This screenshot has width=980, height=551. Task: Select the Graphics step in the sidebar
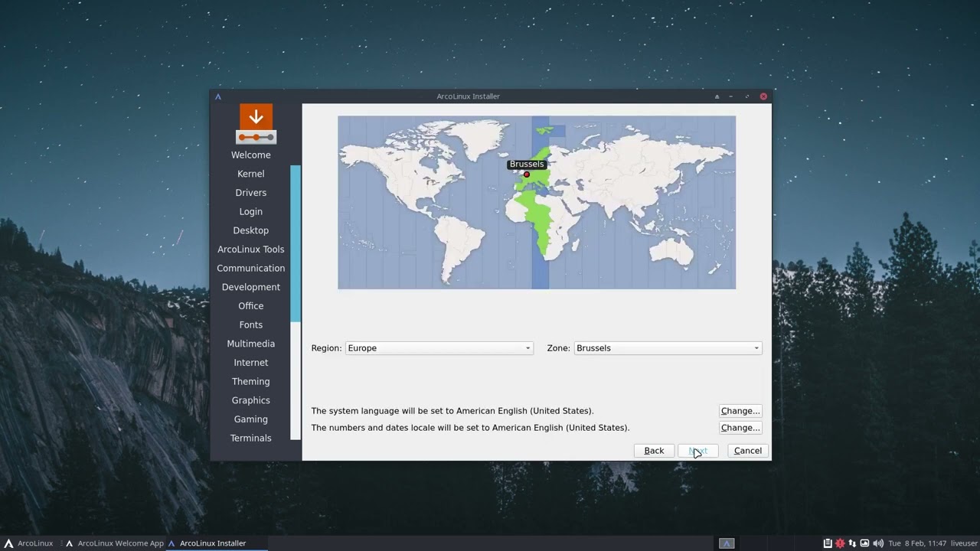(x=251, y=400)
